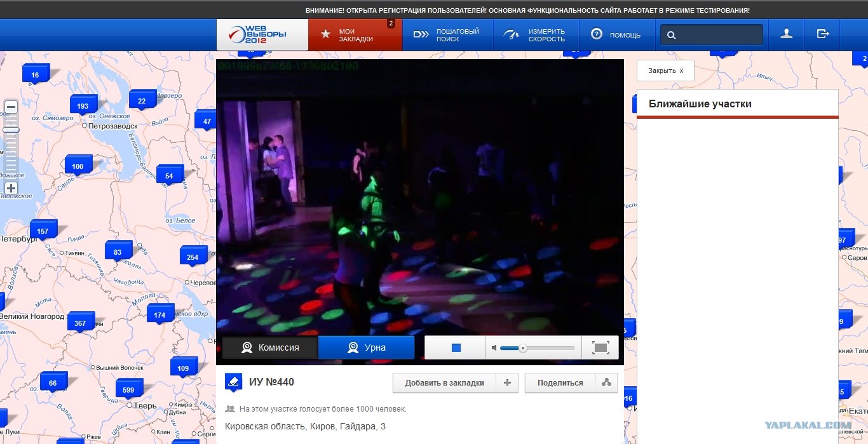Click the Ближайшие участки panel heading
This screenshot has width=868, height=444.
click(700, 104)
